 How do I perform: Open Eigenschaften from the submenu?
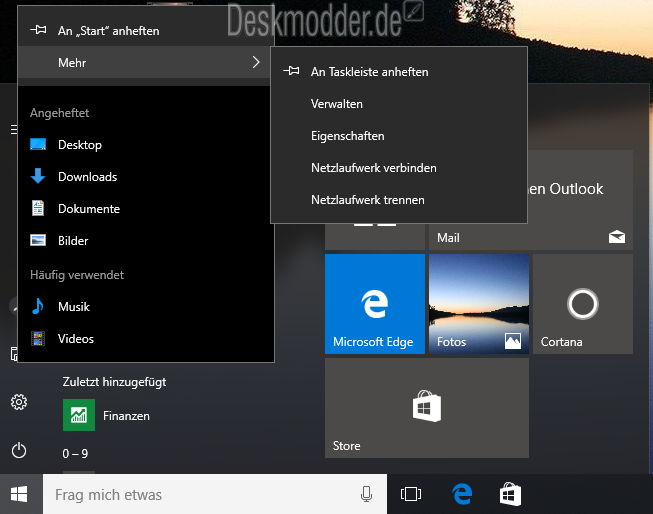[x=399, y=136]
